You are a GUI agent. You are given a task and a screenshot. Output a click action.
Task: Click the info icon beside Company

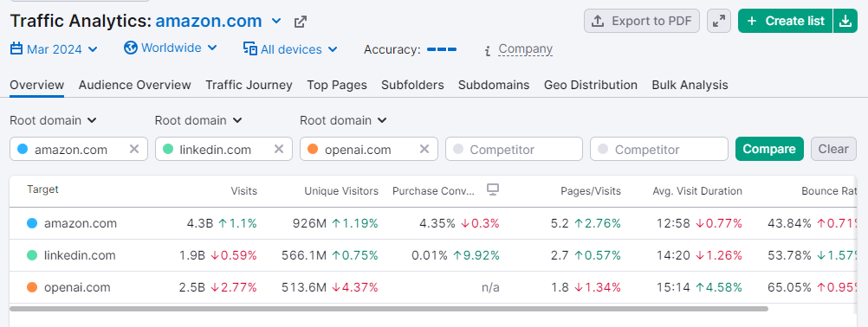(x=487, y=51)
